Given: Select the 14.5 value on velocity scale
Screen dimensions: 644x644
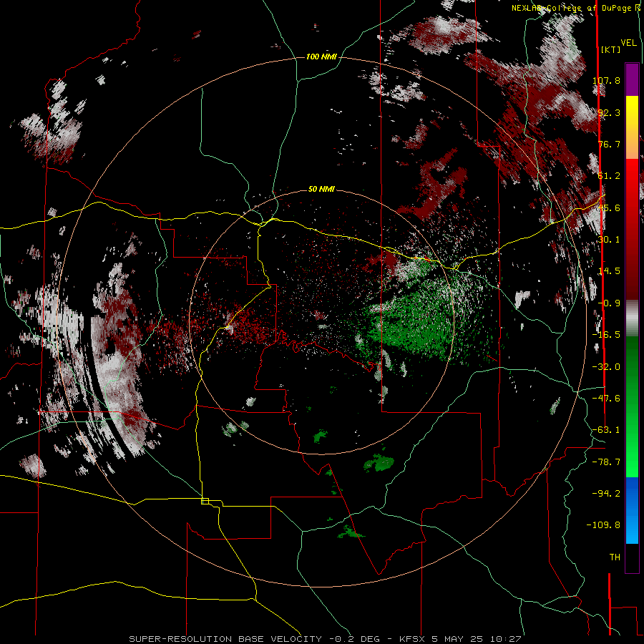Looking at the screenshot, I should (x=609, y=271).
